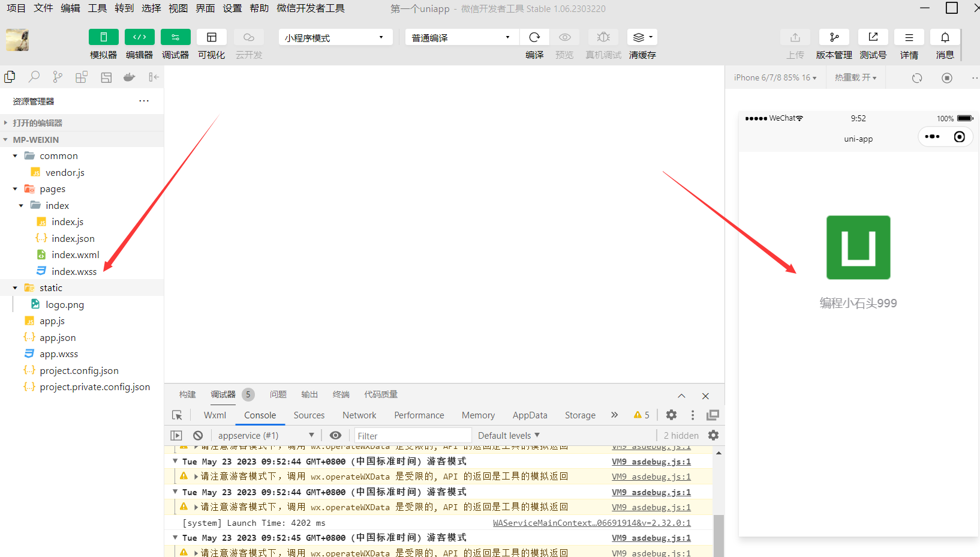The image size is (980, 557).
Task: Open the extensions blocks icon in sidebar
Action: coord(82,77)
